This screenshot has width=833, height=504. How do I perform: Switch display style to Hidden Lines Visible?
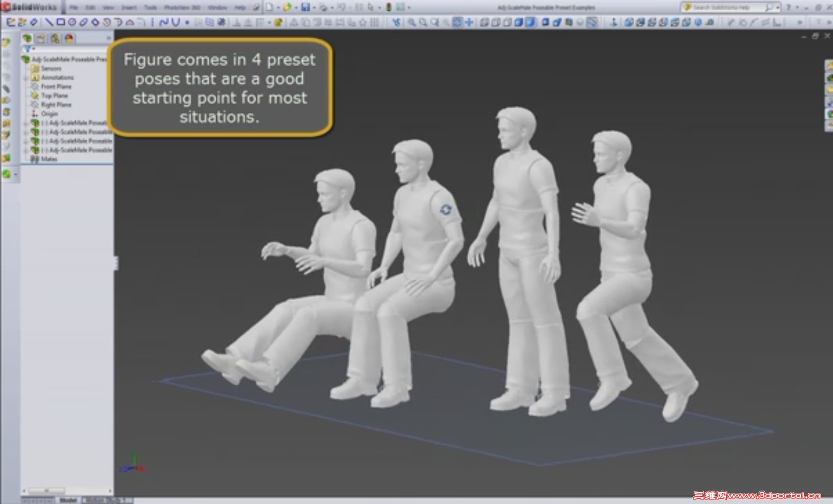point(495,22)
